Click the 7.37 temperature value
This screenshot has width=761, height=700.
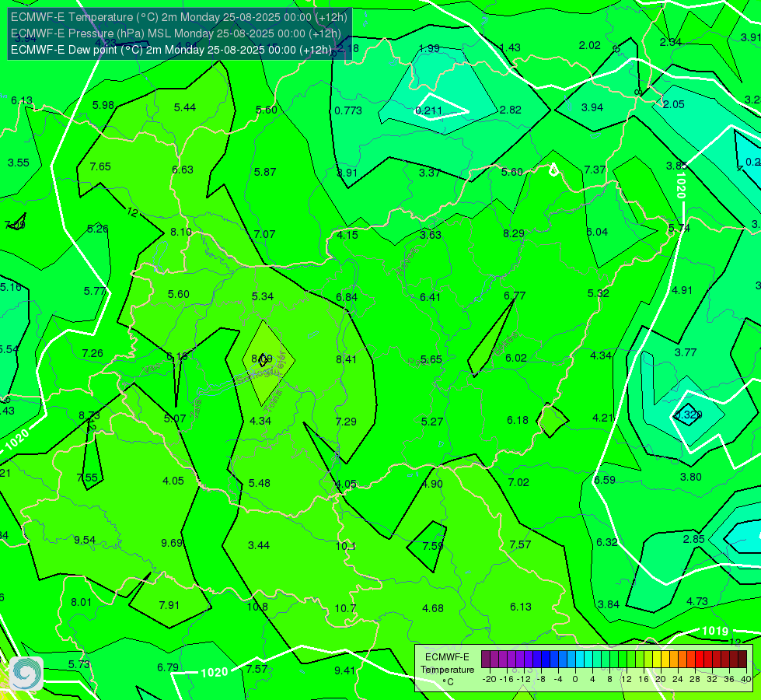[x=595, y=170]
